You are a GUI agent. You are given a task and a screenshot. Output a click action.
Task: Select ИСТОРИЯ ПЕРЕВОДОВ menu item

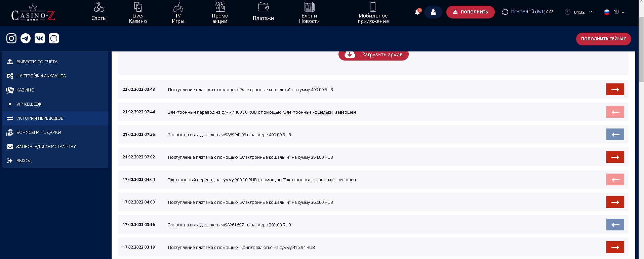click(55, 118)
